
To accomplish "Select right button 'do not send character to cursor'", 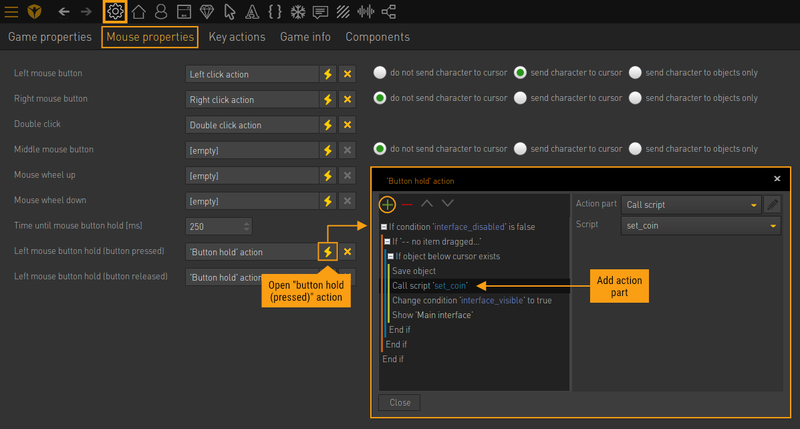I will click(x=380, y=98).
